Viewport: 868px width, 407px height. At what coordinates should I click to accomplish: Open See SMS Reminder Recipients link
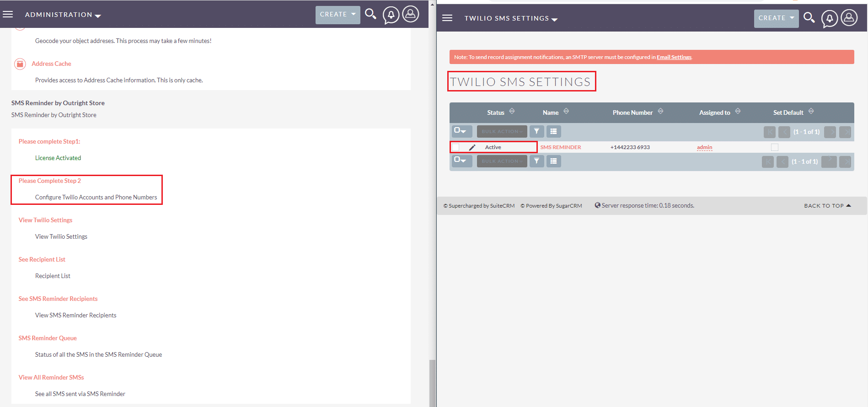[x=58, y=299]
